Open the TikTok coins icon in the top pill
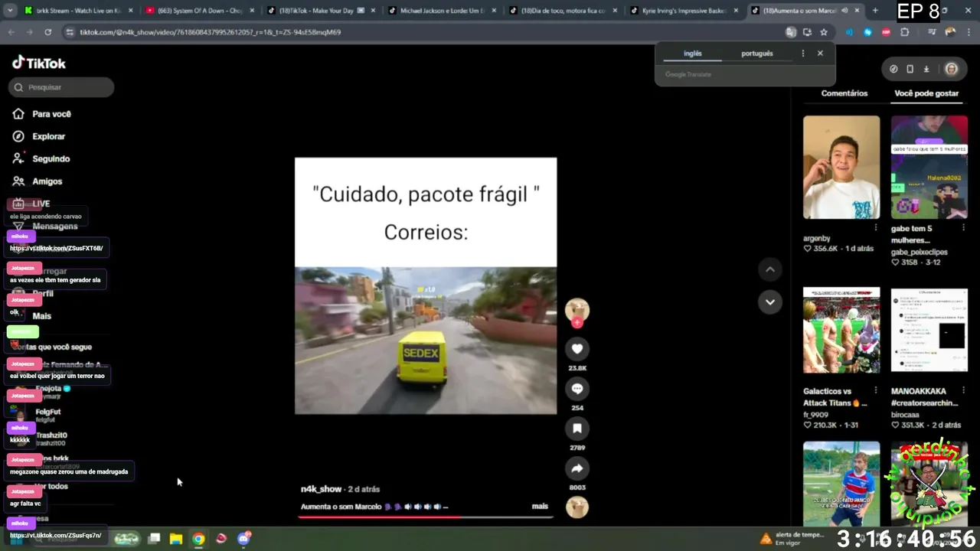Screen dimensions: 980x551 click(893, 69)
